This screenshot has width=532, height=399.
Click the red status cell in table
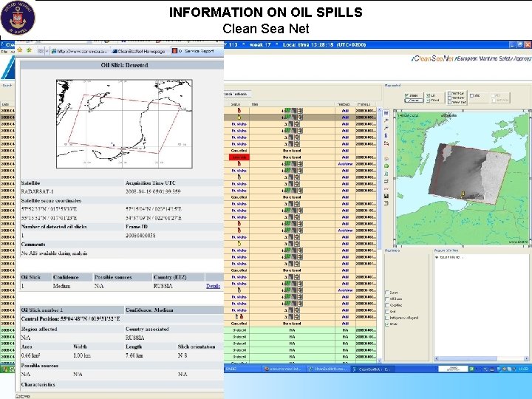[x=239, y=157]
